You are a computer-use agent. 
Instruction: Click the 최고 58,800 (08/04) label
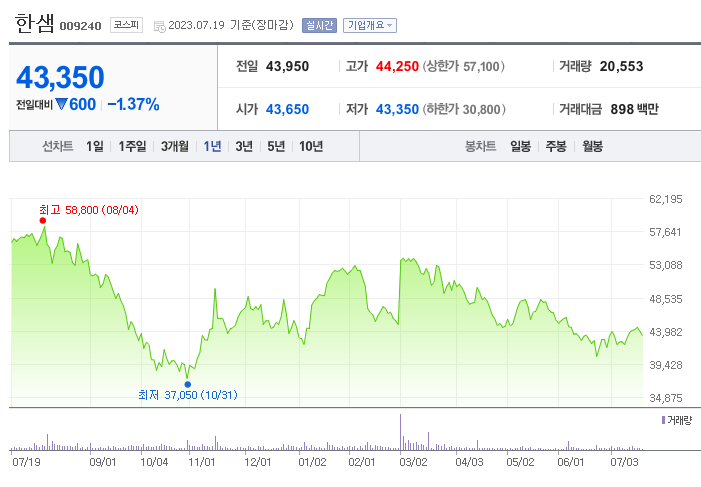pos(89,210)
